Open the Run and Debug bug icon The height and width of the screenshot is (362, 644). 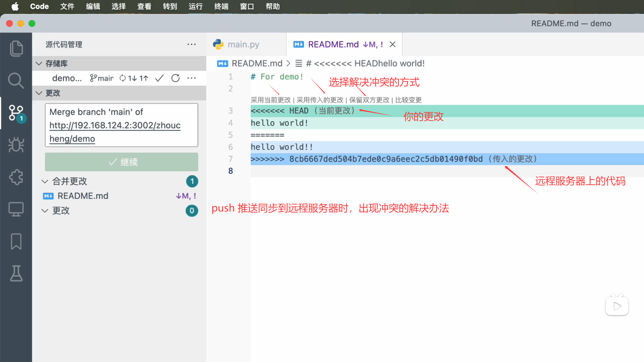tap(16, 145)
